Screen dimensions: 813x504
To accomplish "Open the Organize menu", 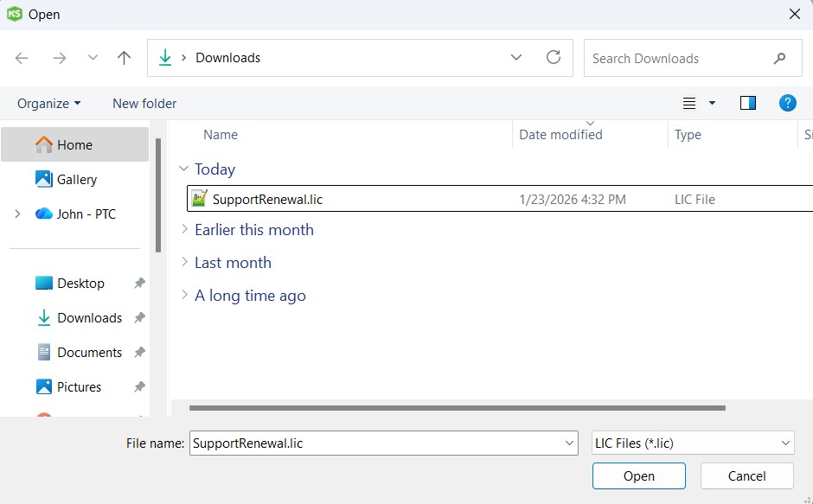I will (x=48, y=103).
